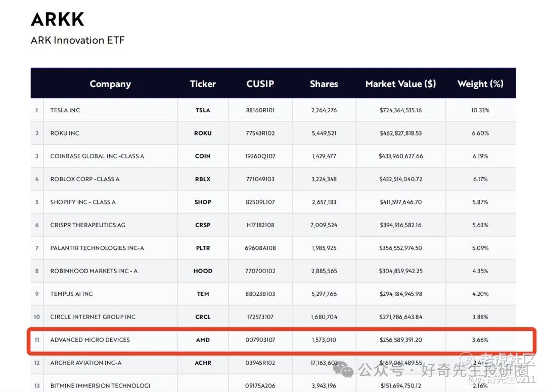Click market value $294,184,945.98
546x392 pixels.
400,294
